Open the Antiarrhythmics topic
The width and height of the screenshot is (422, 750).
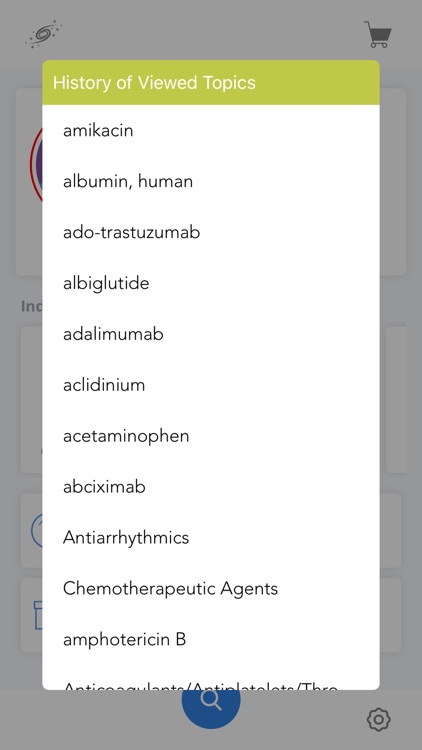pos(211,538)
